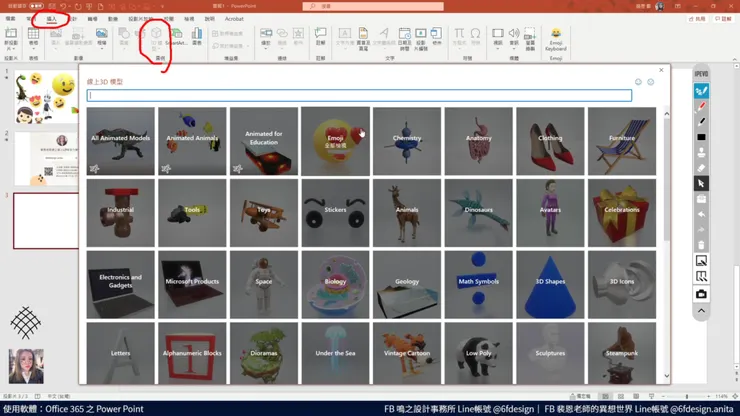Open the black color swatch in IPEVO toolbar
This screenshot has height=416, width=740.
pos(701,137)
